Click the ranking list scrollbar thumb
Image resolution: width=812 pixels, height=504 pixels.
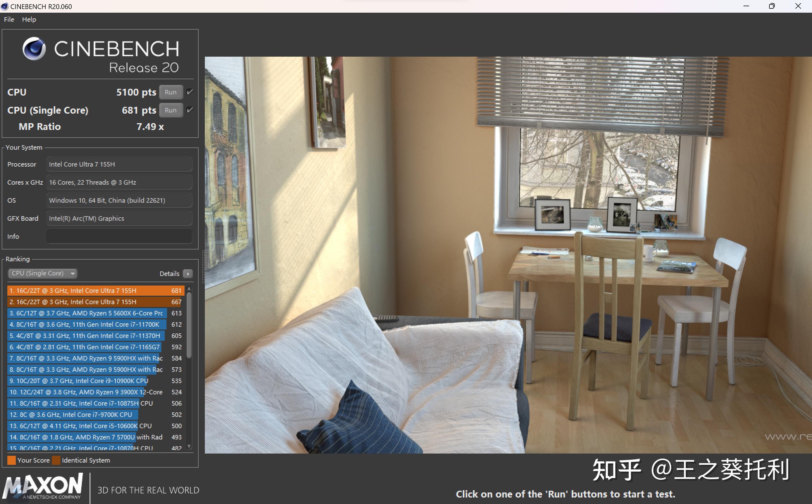[189, 325]
